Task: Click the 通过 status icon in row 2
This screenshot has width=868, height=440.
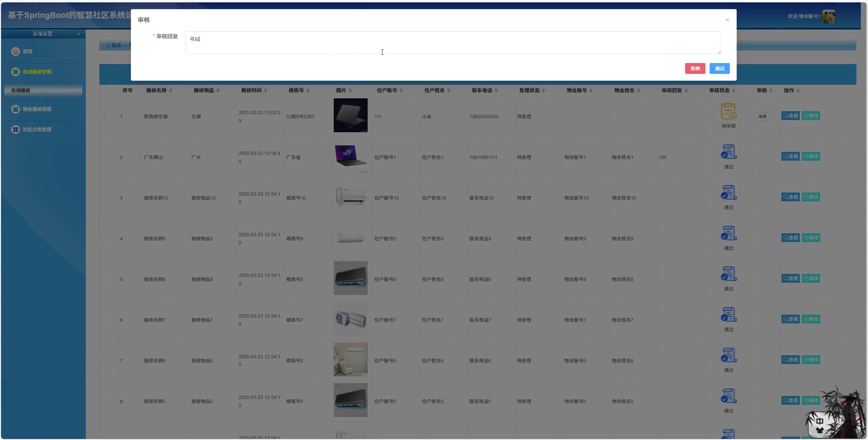Action: pyautogui.click(x=728, y=152)
